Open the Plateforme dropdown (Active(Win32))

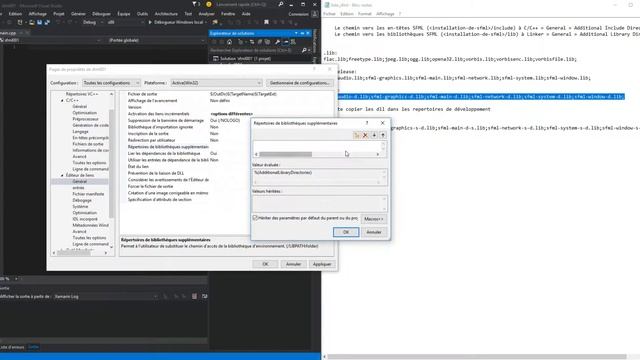(216, 83)
